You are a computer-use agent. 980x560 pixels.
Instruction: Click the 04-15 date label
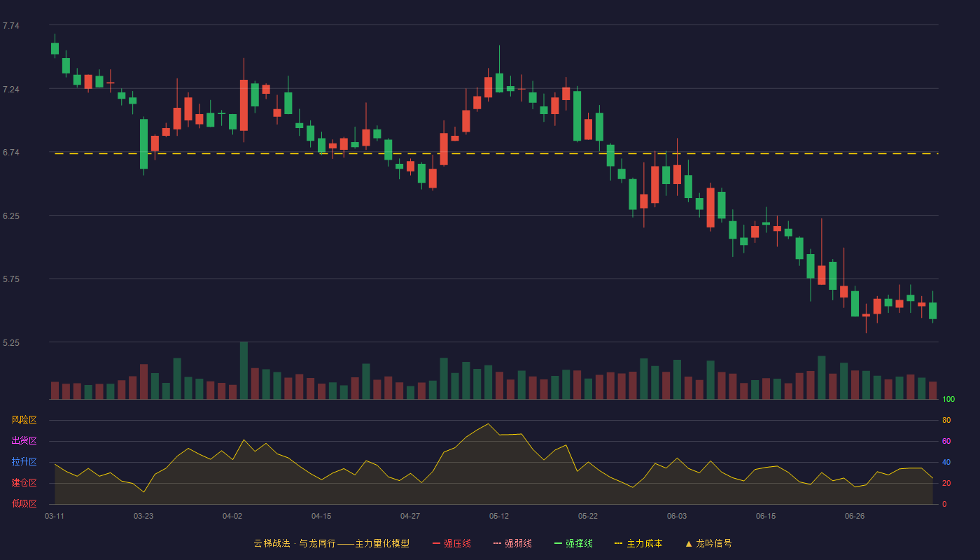321,516
